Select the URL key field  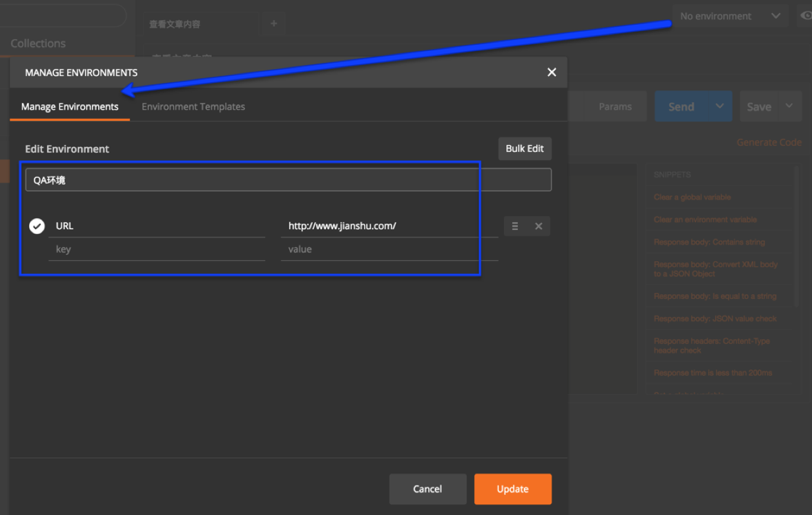click(156, 226)
